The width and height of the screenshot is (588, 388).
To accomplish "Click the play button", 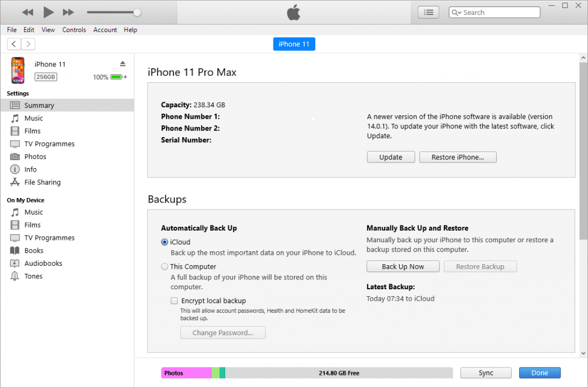I will click(48, 12).
